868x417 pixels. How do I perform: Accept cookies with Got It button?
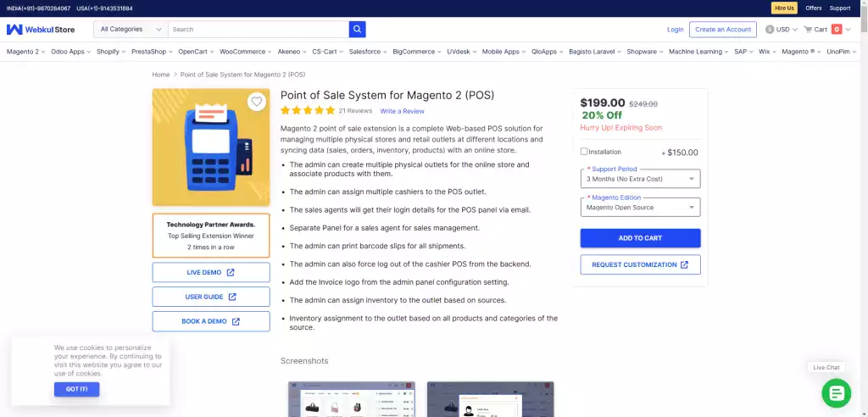click(x=76, y=389)
